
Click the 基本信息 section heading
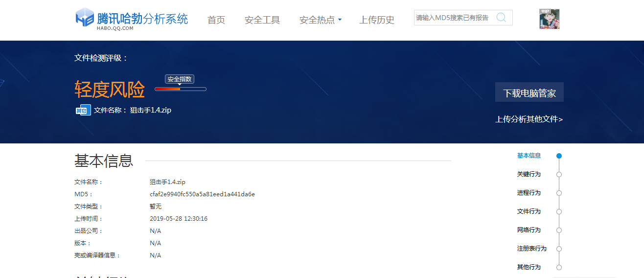pos(104,161)
